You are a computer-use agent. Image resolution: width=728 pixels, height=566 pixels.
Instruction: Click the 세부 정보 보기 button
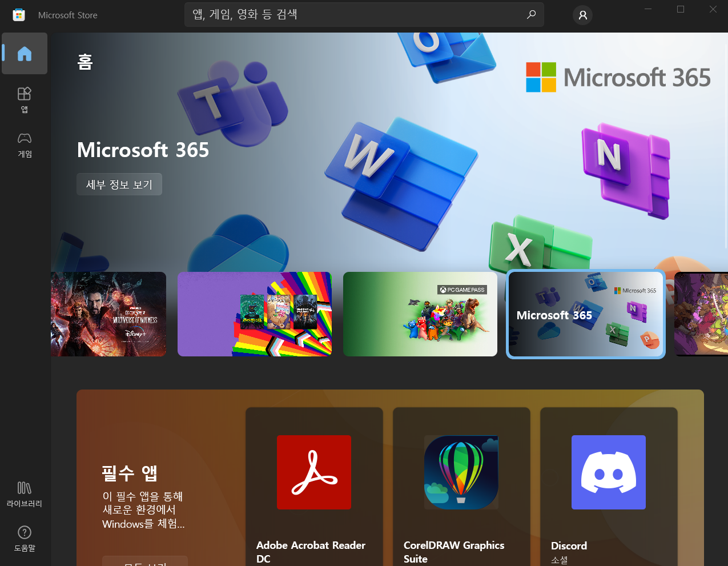click(119, 184)
